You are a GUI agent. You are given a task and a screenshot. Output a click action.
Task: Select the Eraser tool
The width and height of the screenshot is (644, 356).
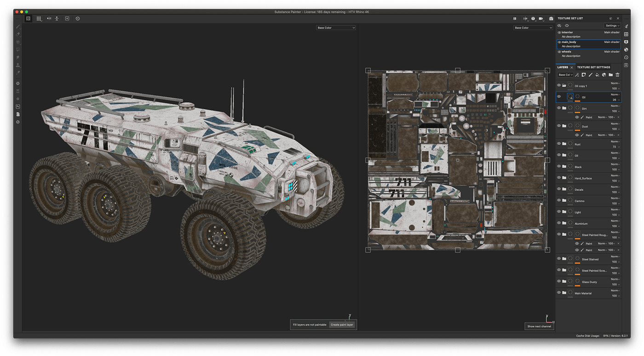click(x=18, y=34)
